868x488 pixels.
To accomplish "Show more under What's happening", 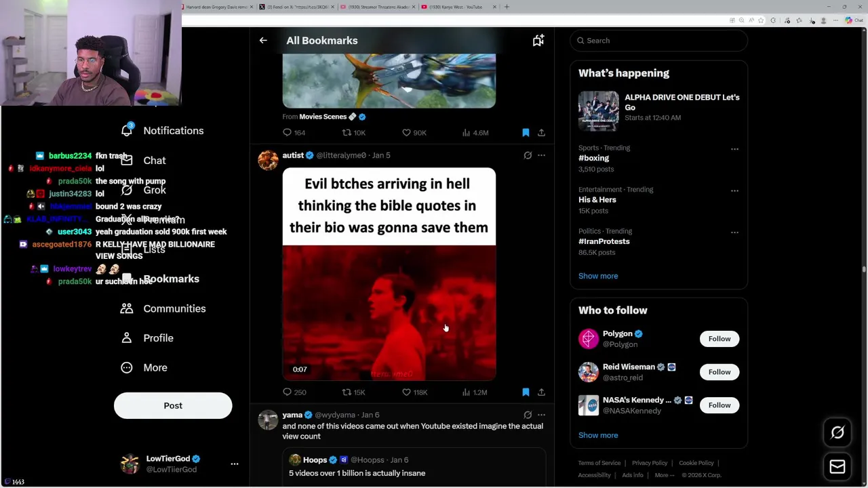I will point(598,276).
